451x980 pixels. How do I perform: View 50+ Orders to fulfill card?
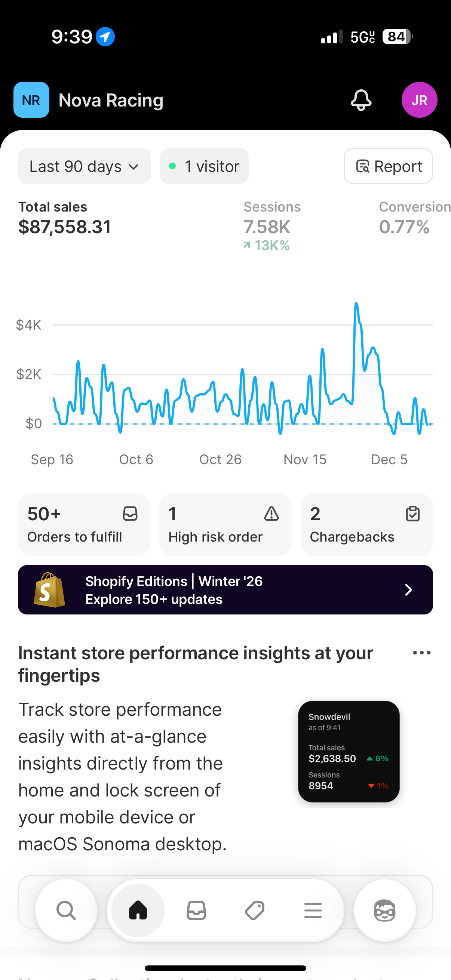(x=84, y=525)
